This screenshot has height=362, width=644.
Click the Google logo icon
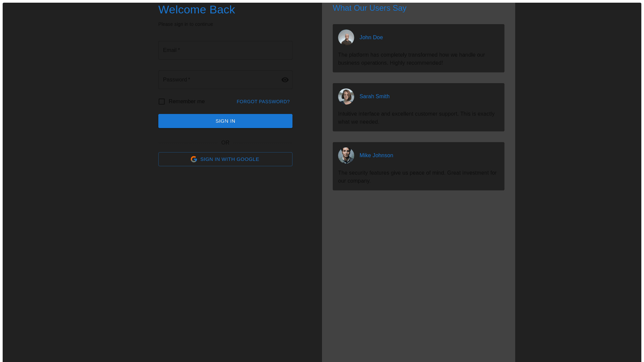(x=194, y=159)
